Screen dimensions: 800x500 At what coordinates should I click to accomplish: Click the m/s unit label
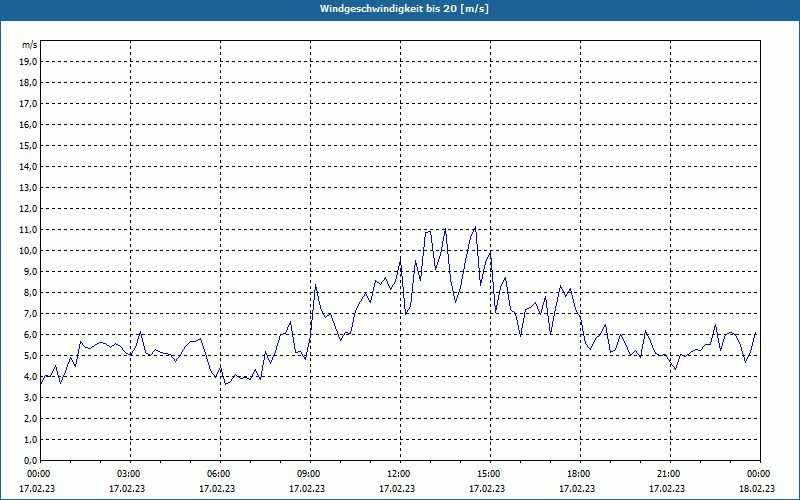[x=30, y=45]
